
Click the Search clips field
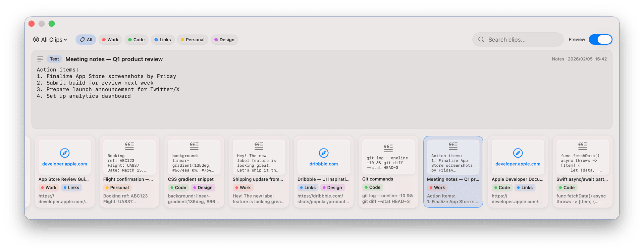(x=518, y=40)
